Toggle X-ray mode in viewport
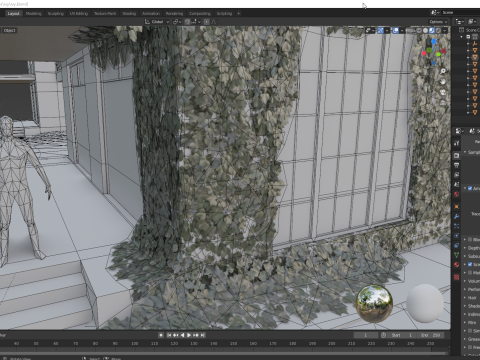Viewport: 480px width, 360px height. click(411, 30)
